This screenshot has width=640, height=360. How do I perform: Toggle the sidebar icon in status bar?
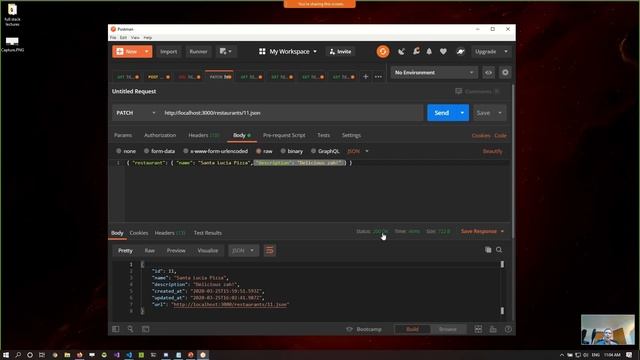(116, 329)
